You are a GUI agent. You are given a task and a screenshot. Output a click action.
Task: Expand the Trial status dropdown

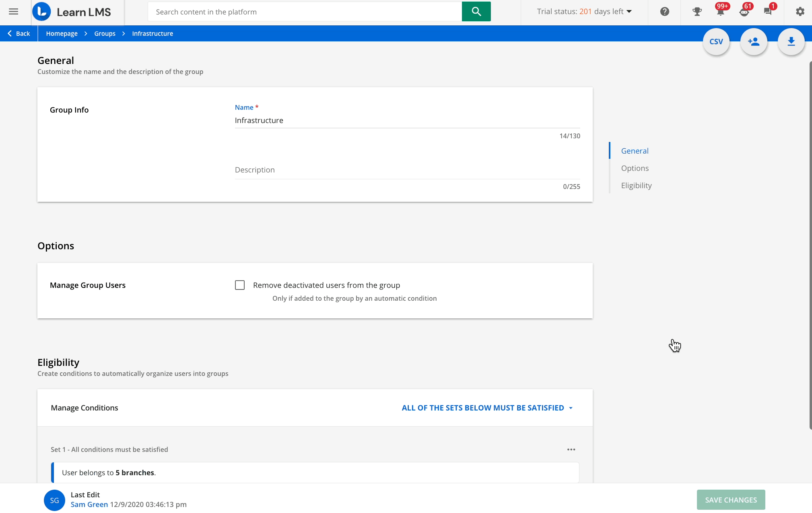click(x=584, y=12)
